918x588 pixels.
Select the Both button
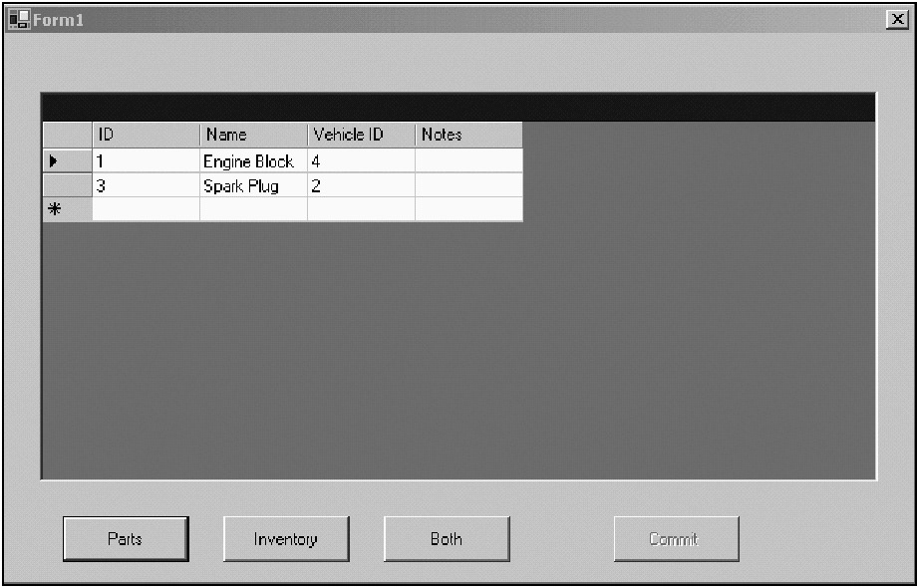coord(447,539)
